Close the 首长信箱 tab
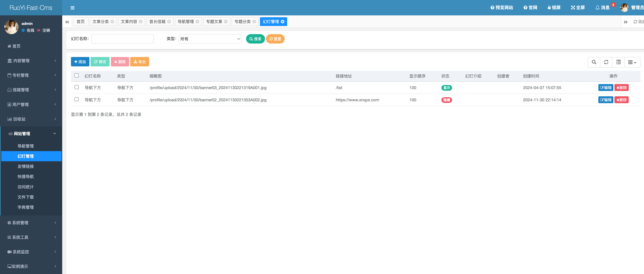This screenshot has height=274, width=644. tap(169, 22)
